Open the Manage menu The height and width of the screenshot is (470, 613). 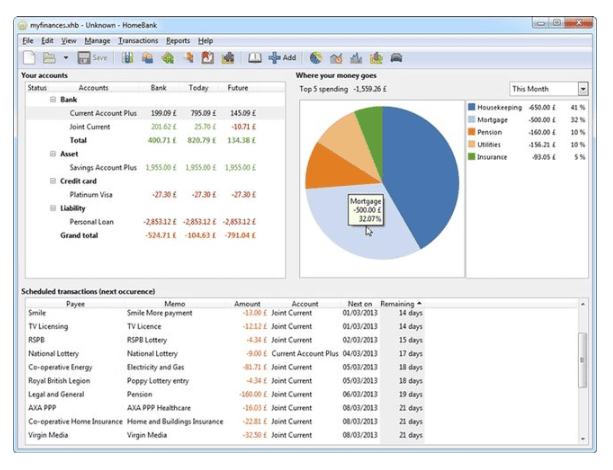97,41
